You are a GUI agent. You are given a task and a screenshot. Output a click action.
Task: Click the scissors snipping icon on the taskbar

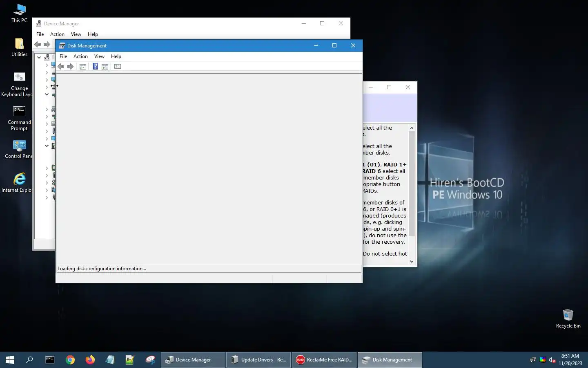(x=150, y=360)
